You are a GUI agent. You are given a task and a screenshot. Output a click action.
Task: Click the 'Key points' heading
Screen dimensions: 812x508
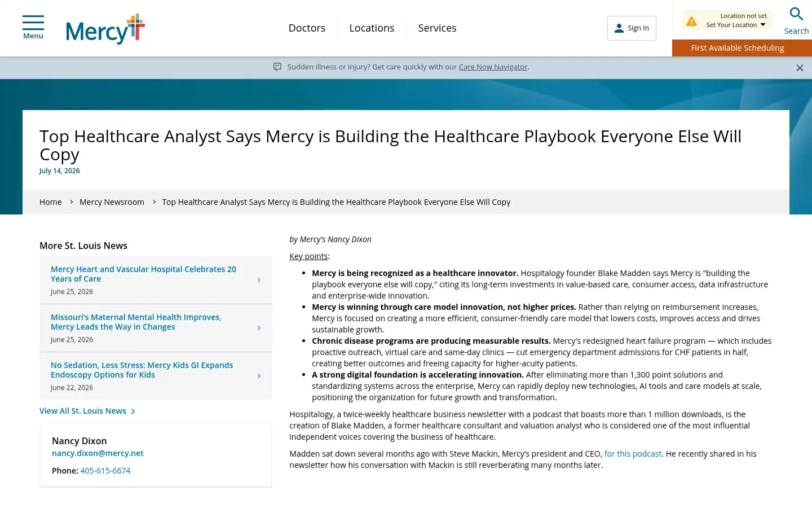click(308, 256)
